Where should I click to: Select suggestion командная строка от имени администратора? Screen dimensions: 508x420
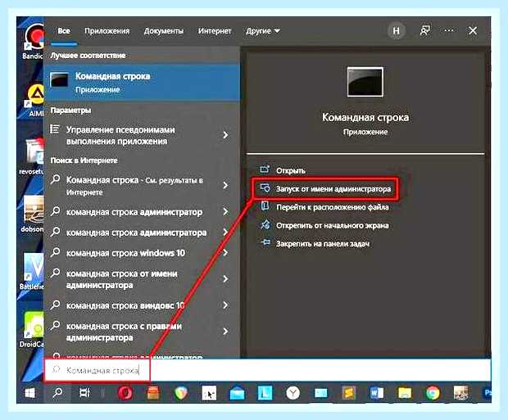tap(122, 279)
